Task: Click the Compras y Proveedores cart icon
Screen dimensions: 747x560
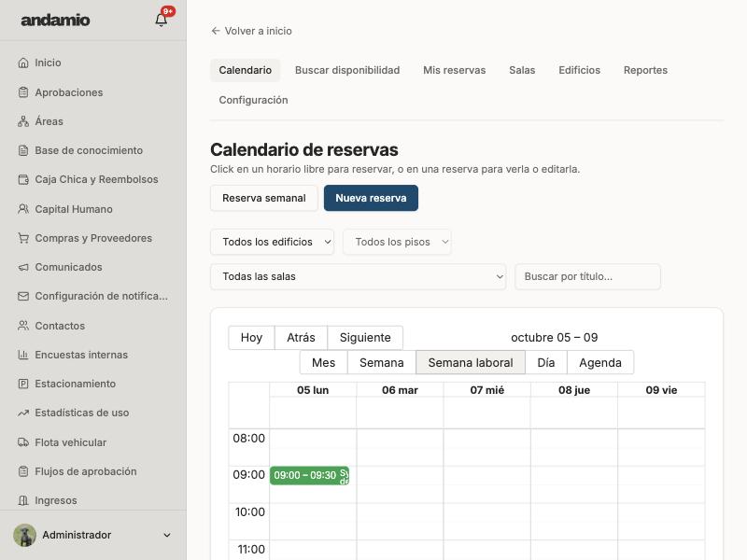Action: tap(22, 238)
